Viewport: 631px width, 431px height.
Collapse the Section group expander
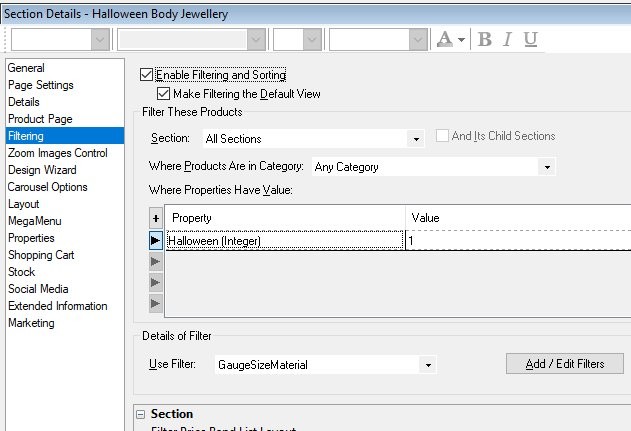[142, 414]
